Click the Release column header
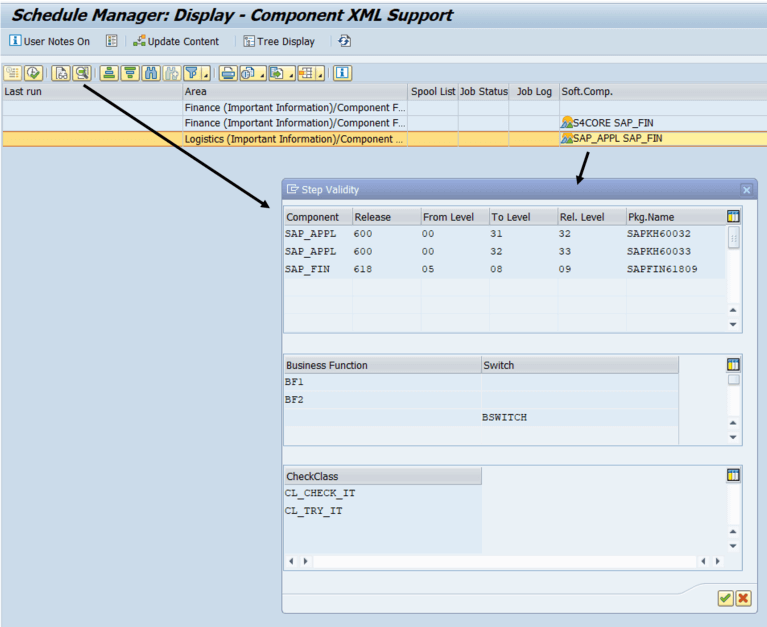Image resolution: width=767 pixels, height=627 pixels. pos(387,217)
